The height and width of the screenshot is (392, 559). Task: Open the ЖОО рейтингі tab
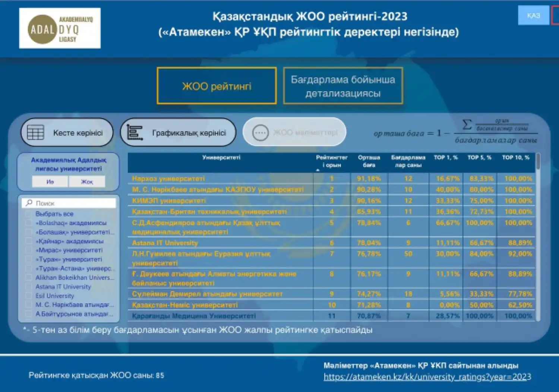[x=217, y=86]
